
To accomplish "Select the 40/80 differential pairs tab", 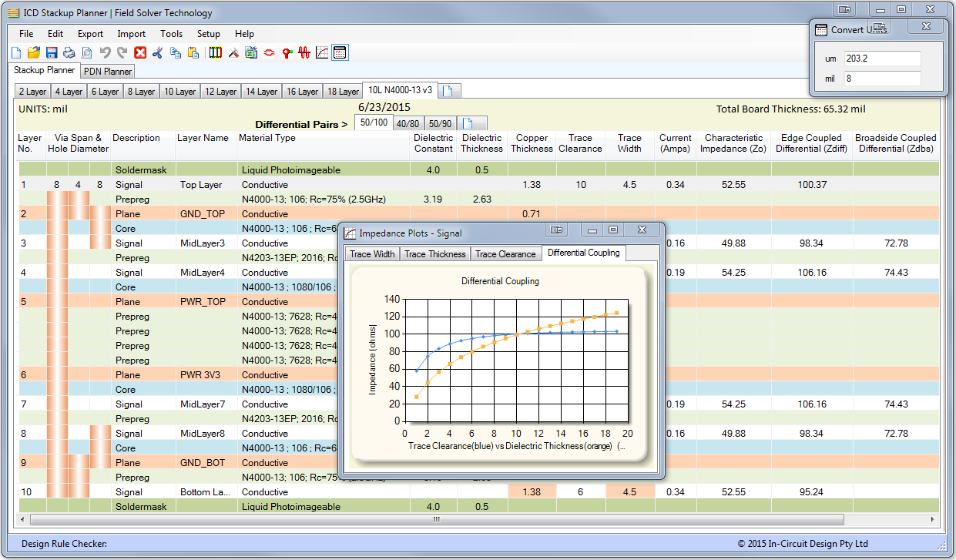I will click(408, 123).
